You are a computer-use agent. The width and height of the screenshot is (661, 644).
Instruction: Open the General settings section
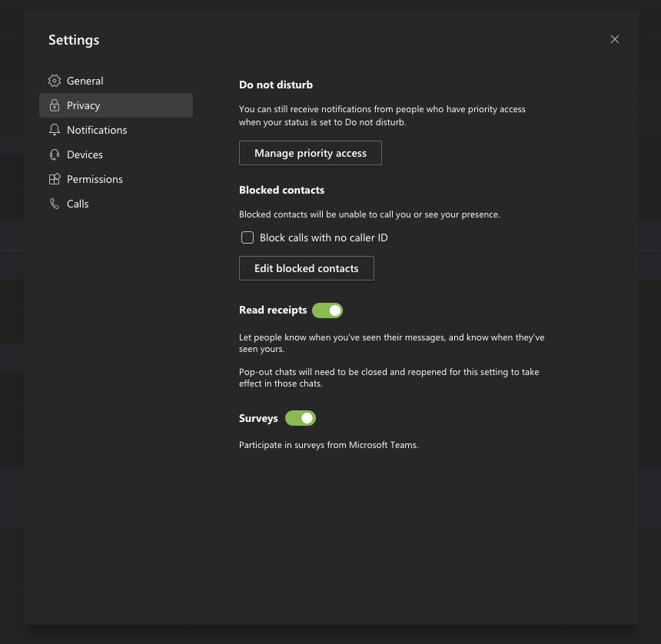tap(85, 81)
